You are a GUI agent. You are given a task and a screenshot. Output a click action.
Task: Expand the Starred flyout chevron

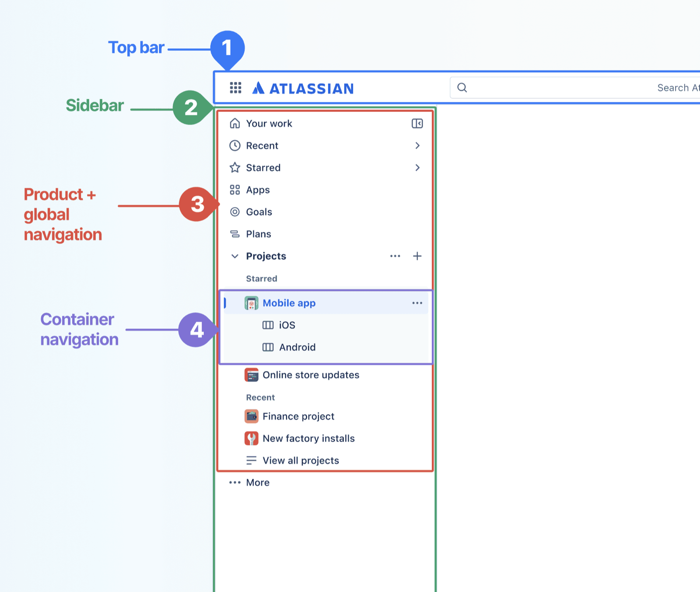coord(417,167)
